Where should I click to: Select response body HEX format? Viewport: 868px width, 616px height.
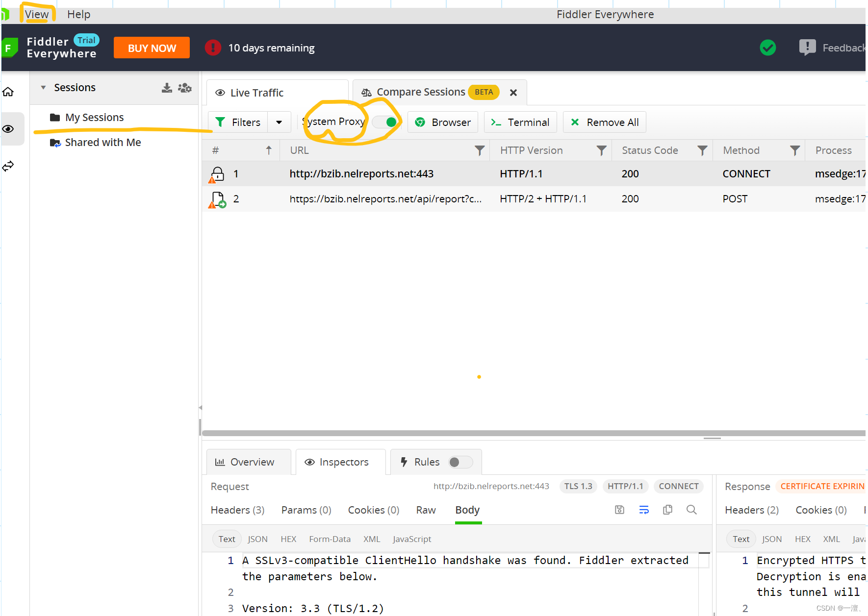pos(803,539)
